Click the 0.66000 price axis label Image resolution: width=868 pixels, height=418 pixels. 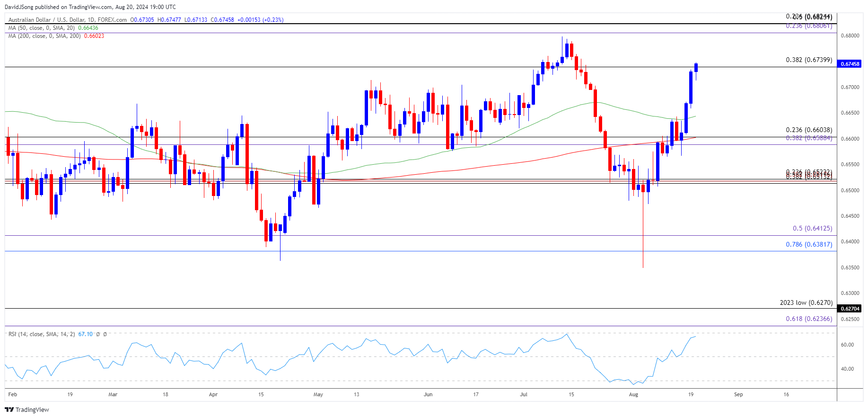coord(850,139)
